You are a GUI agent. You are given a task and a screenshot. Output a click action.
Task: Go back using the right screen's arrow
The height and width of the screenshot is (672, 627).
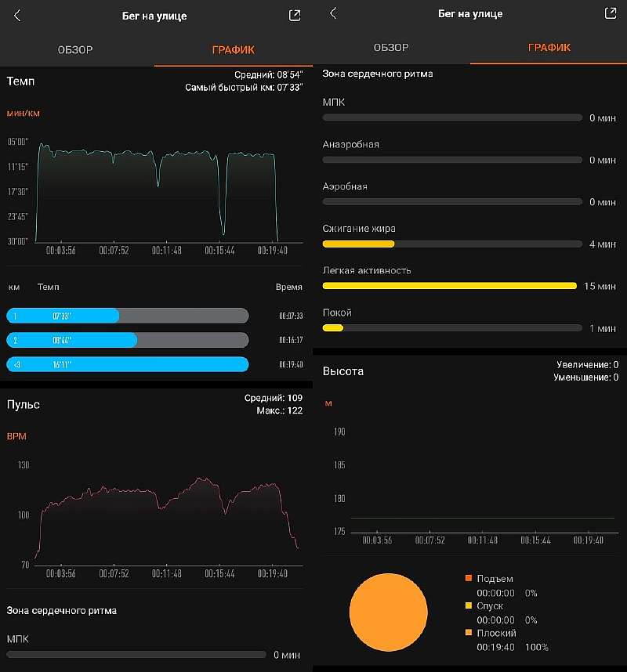coord(333,13)
